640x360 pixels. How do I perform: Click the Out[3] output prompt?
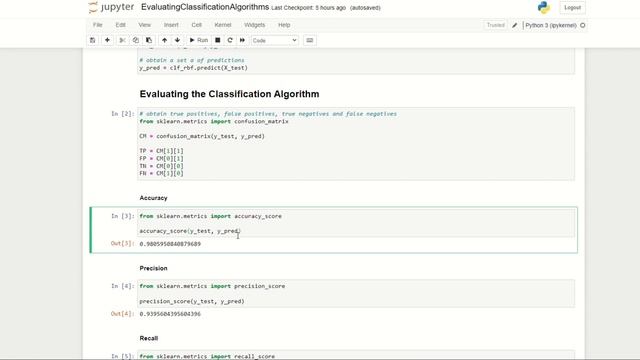pos(122,244)
